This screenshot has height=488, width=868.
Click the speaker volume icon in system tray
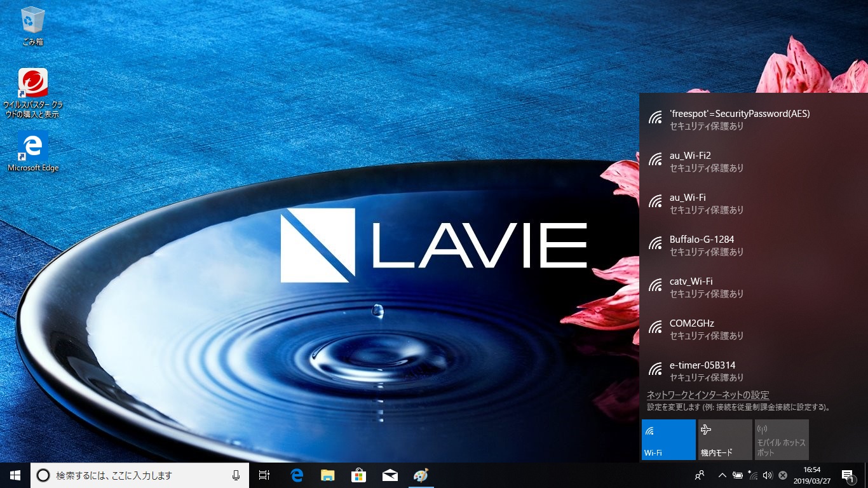click(768, 475)
